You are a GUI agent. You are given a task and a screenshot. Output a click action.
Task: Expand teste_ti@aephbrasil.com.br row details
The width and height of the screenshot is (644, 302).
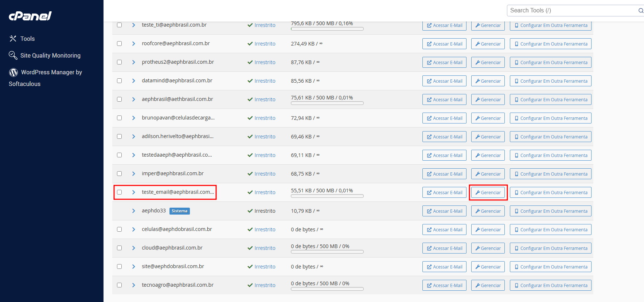134,25
